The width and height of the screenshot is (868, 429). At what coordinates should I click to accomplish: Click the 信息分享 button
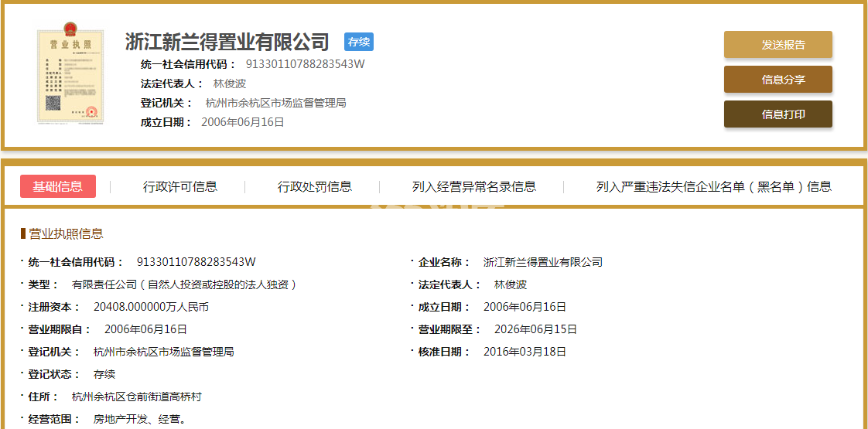tap(777, 80)
